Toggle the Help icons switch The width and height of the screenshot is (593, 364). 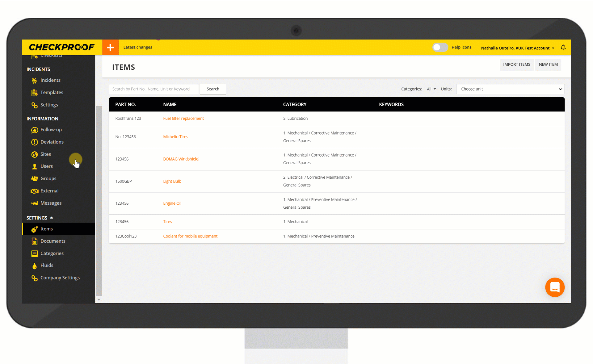click(440, 47)
